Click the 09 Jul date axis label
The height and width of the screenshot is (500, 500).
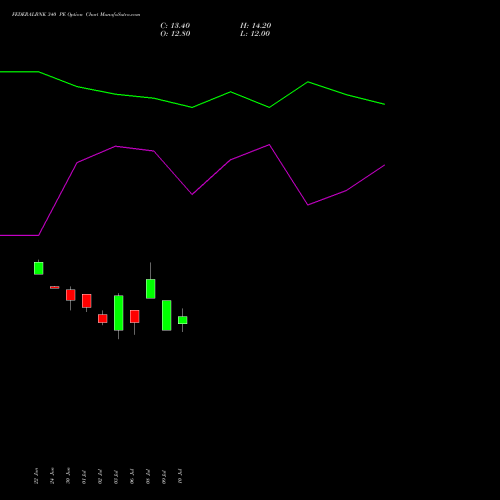coord(164,477)
